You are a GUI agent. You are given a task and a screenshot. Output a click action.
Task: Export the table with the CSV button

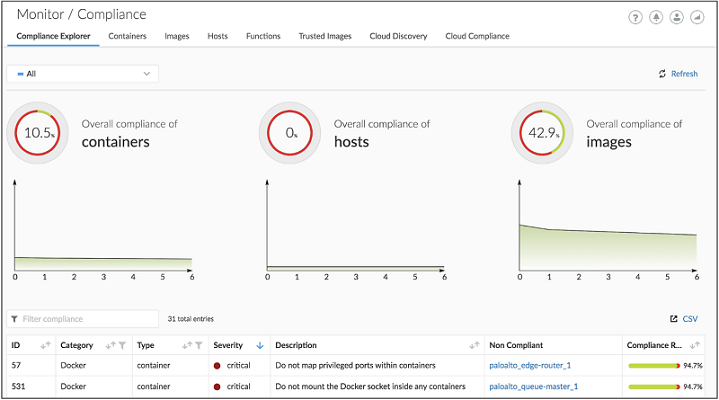(684, 319)
